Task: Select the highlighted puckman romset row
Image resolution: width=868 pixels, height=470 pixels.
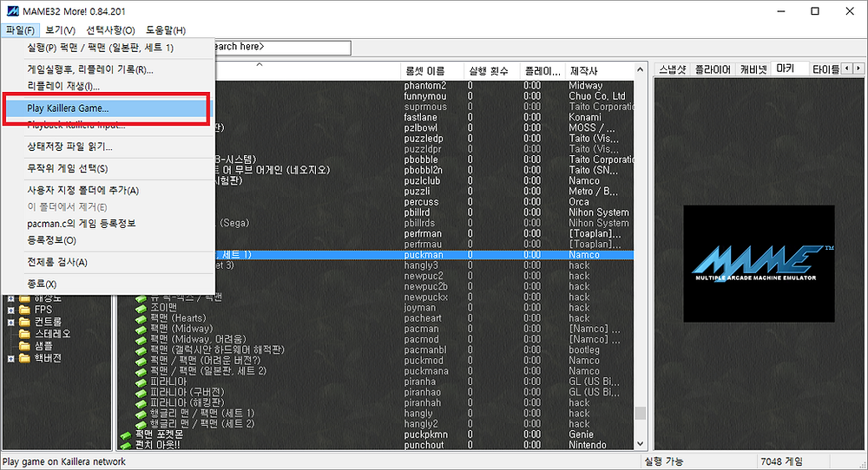Action: click(x=423, y=255)
